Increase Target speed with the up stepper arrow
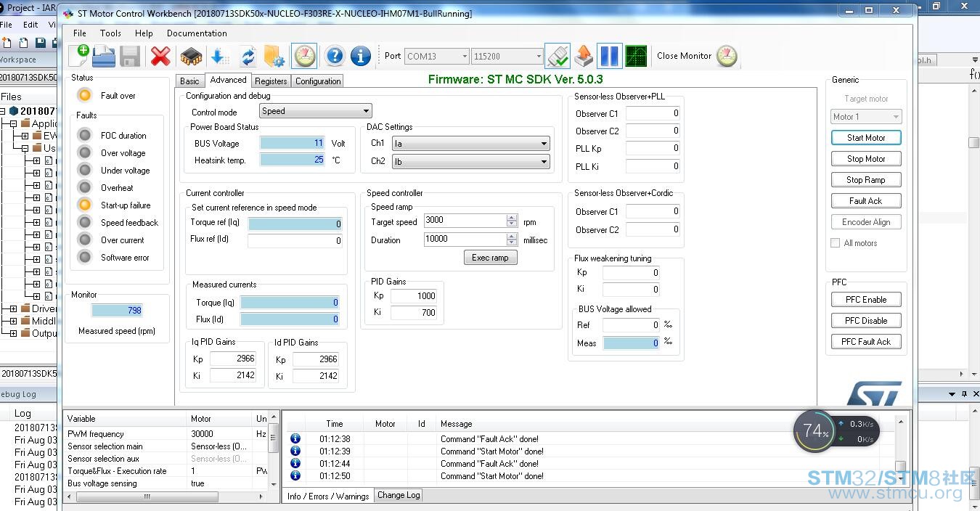This screenshot has width=980, height=511. click(x=512, y=217)
